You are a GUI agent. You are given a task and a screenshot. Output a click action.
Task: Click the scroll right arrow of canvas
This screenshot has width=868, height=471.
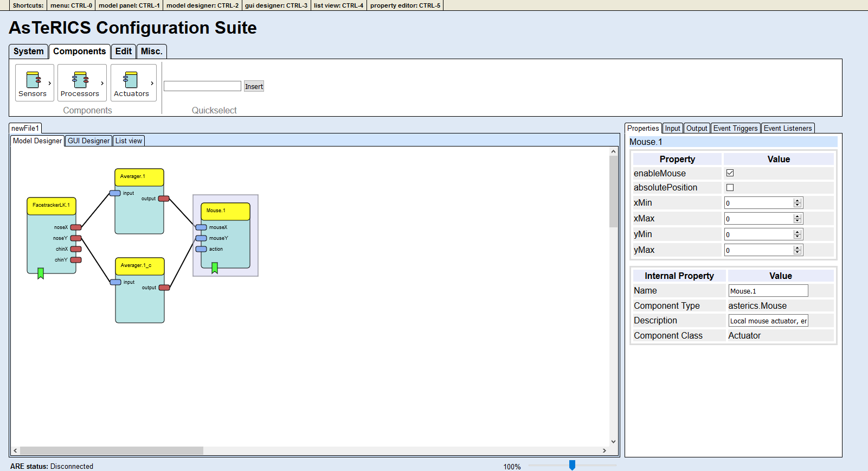pos(605,450)
